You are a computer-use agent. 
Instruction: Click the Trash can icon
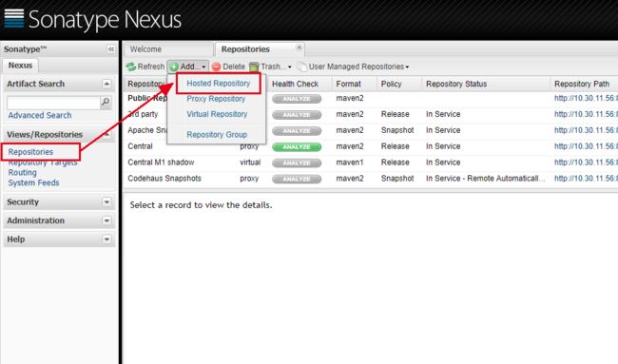tap(254, 67)
